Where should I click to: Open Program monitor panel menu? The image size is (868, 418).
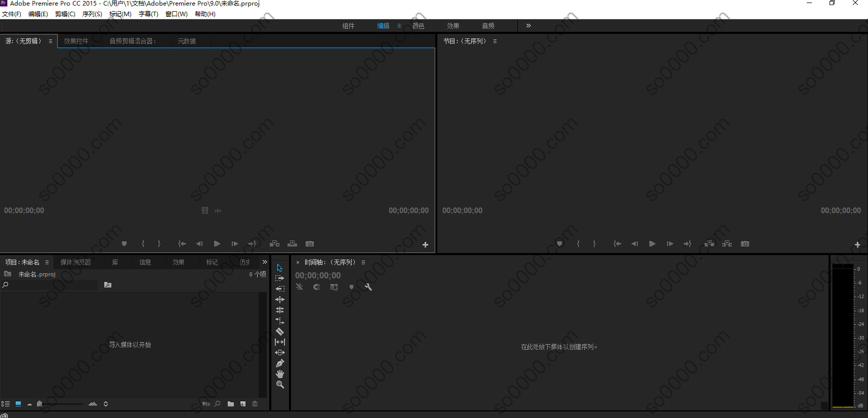point(495,41)
